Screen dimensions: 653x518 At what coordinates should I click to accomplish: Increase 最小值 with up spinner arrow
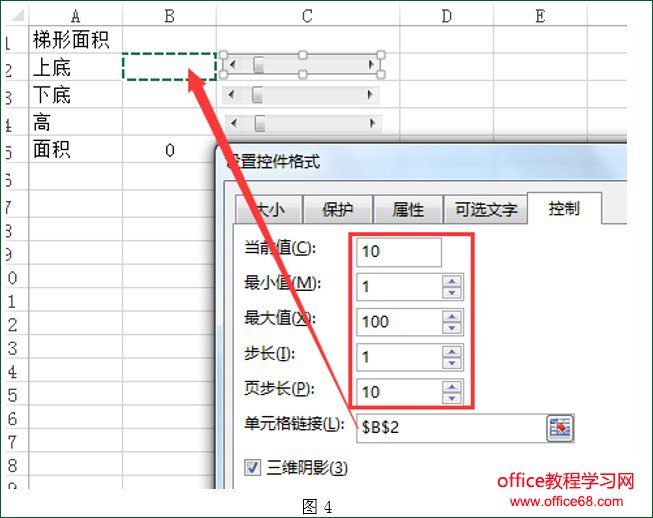click(452, 281)
